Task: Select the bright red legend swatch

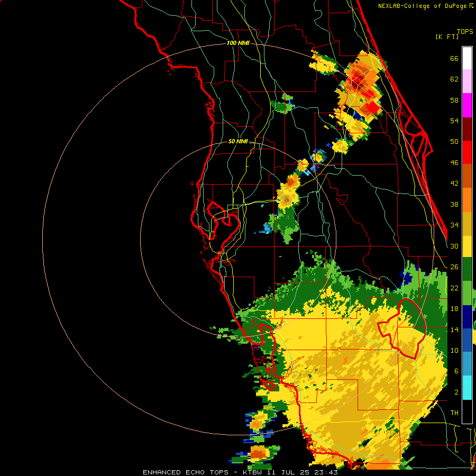Action: click(467, 152)
